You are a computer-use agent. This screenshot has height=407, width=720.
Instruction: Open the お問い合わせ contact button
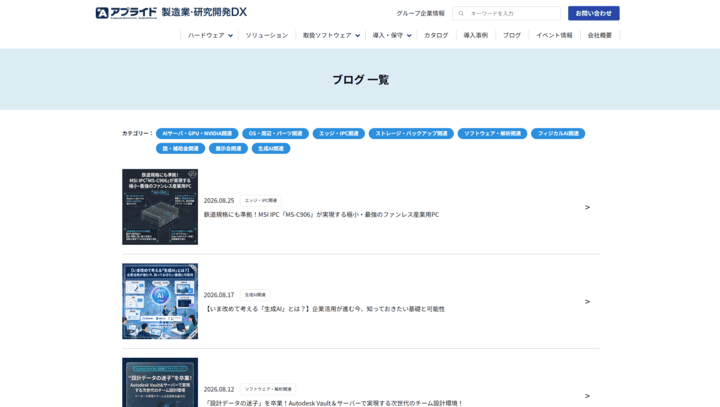(594, 13)
